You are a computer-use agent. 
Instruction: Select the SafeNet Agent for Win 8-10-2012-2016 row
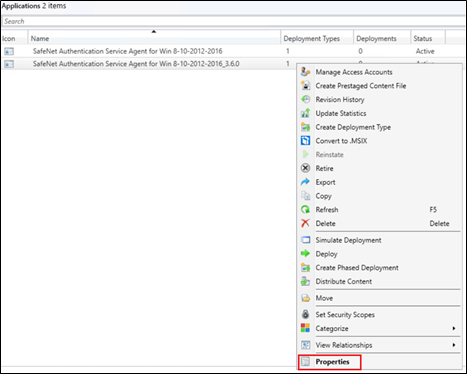click(233, 51)
